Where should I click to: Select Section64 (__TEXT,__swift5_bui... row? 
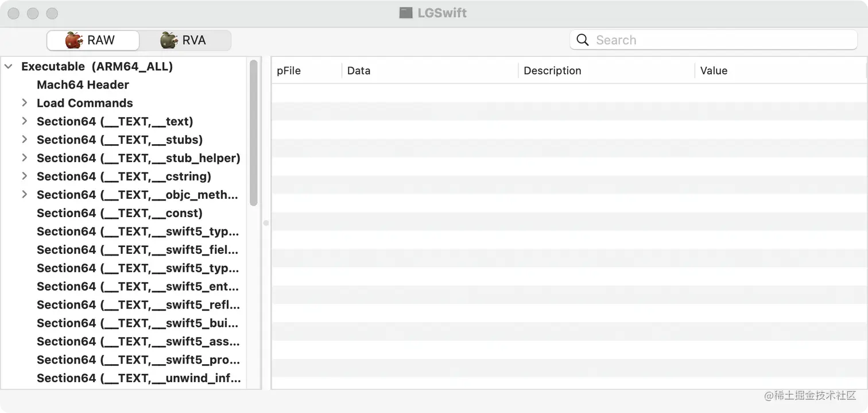coord(124,323)
